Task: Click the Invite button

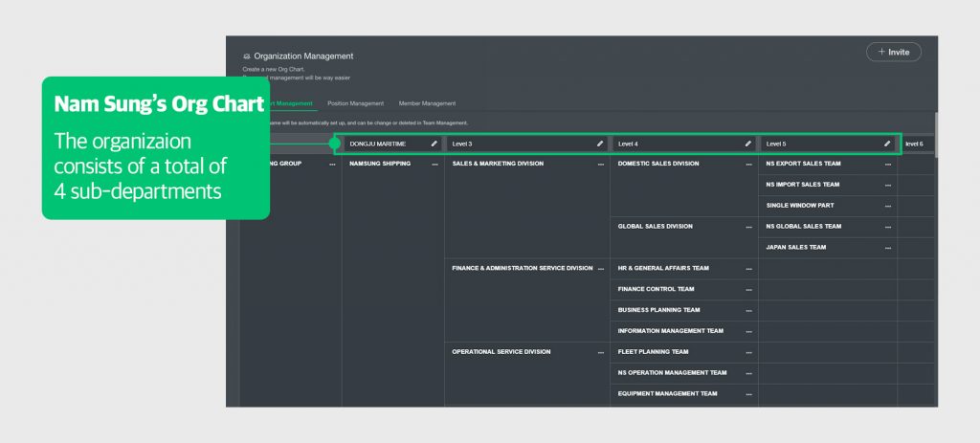Action: (893, 52)
